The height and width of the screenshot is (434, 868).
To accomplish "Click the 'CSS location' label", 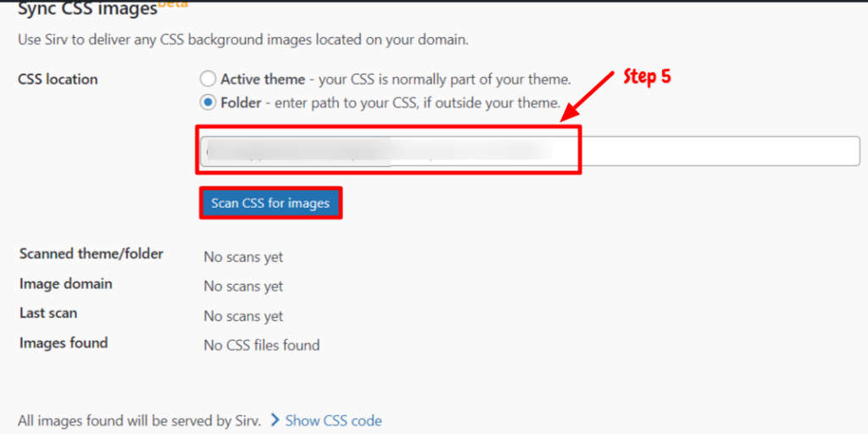I will 58,80.
